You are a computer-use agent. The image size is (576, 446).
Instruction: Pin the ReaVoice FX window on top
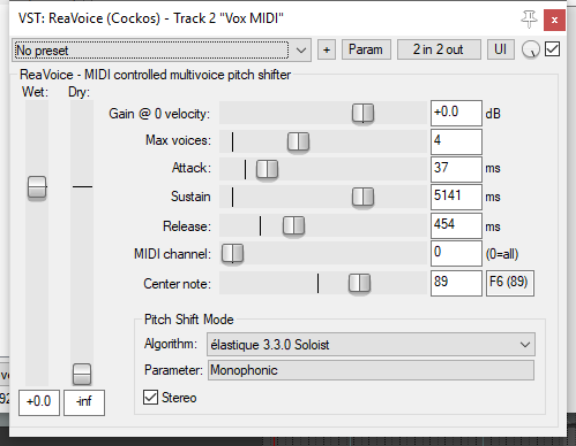[x=529, y=19]
